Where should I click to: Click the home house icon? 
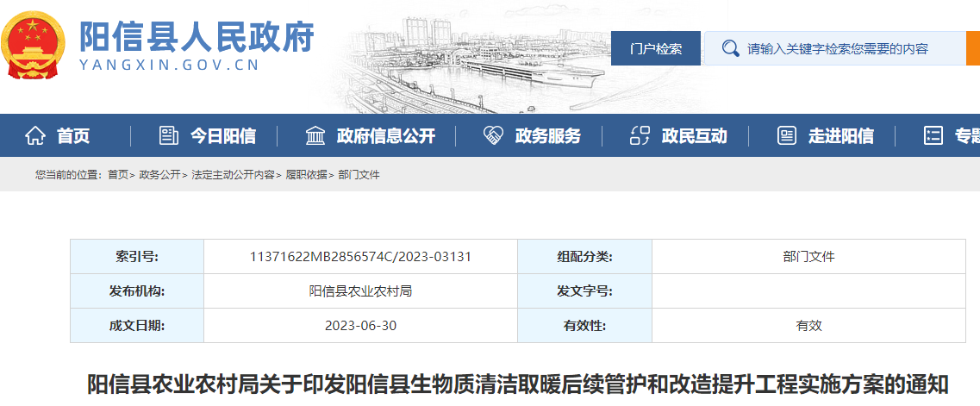(x=35, y=135)
